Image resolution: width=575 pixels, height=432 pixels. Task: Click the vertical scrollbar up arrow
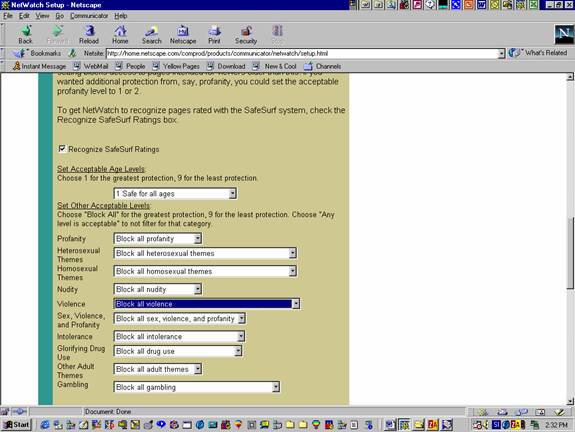pyautogui.click(x=570, y=77)
